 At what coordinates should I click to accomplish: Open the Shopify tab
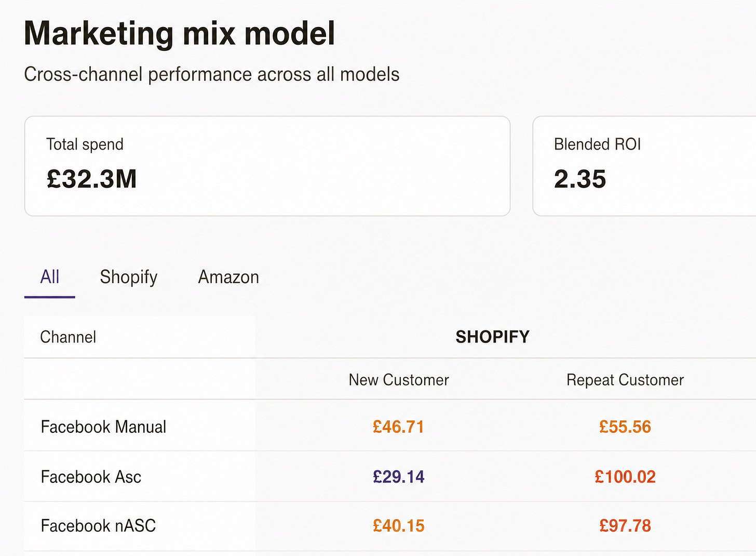pos(129,277)
